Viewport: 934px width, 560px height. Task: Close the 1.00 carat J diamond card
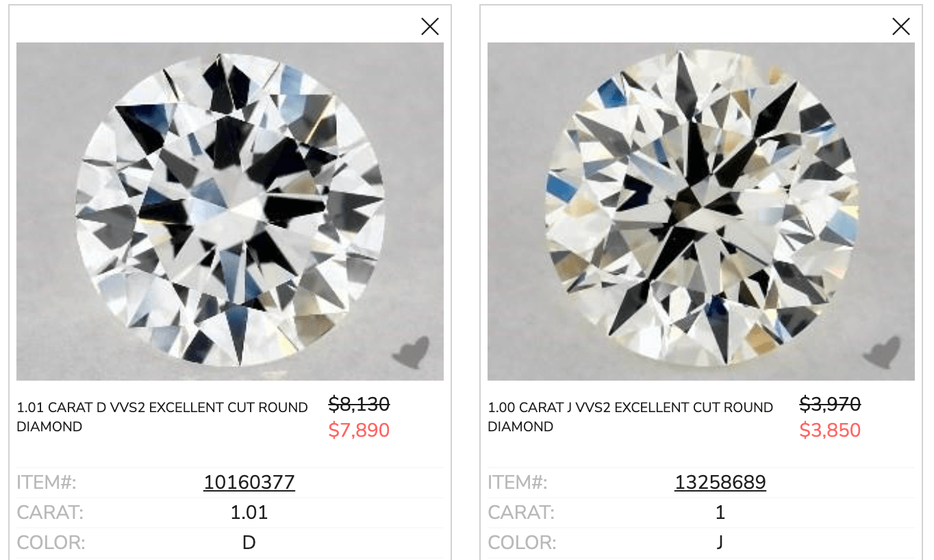tap(901, 27)
